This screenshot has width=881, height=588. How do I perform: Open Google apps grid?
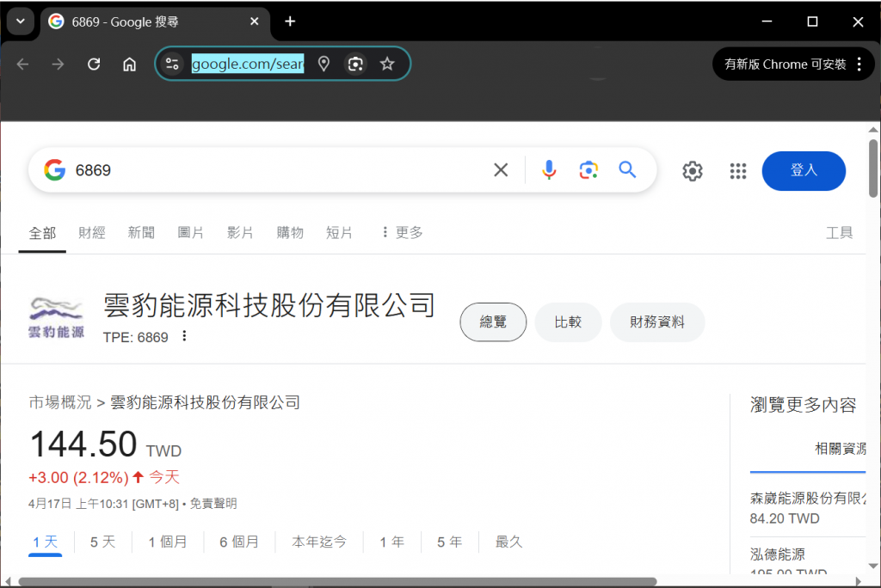point(737,171)
